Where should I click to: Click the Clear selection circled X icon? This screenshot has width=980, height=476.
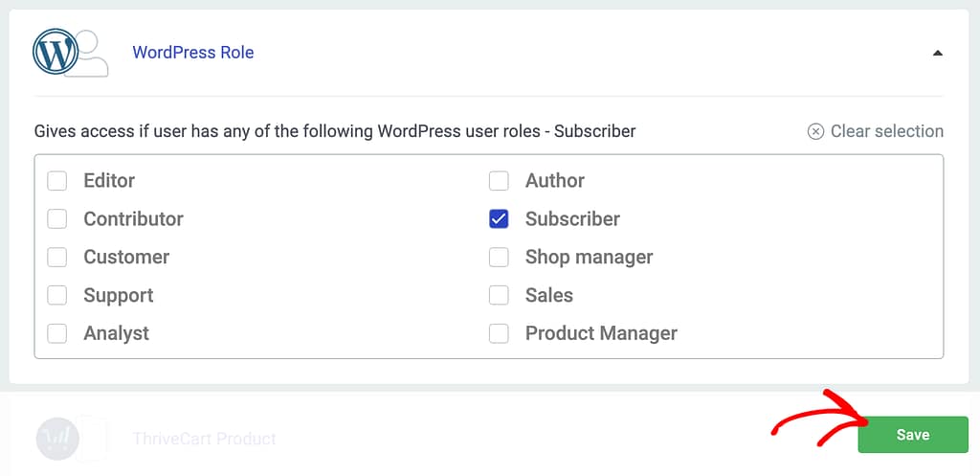tap(815, 132)
